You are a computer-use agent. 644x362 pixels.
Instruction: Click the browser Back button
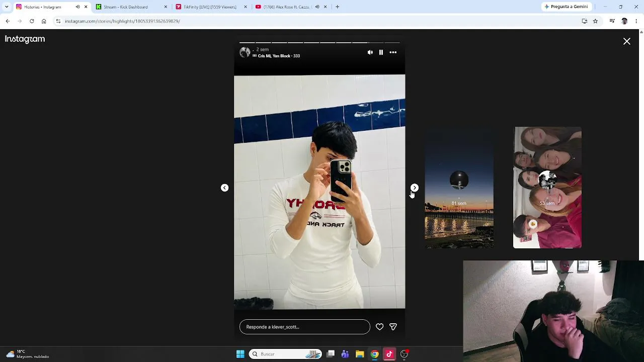tap(8, 21)
